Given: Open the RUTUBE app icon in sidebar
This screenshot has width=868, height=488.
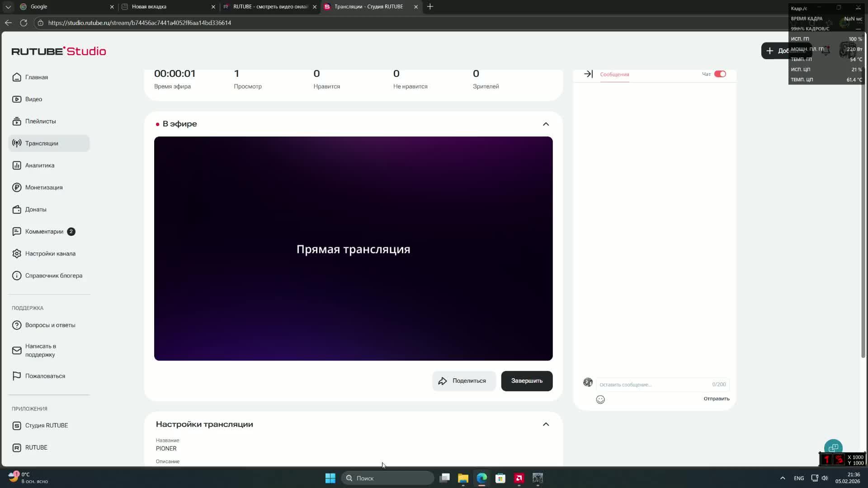Looking at the screenshot, I should pos(17,448).
